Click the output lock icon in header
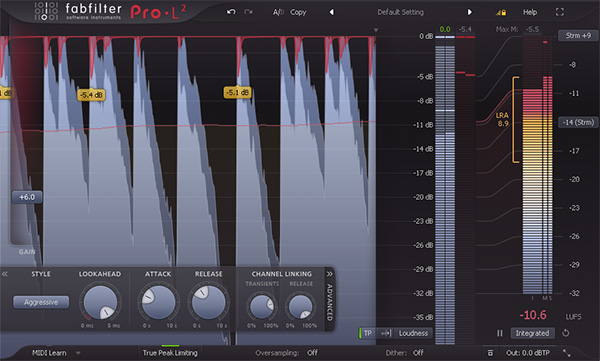Image resolution: width=600 pixels, height=361 pixels. [x=501, y=13]
